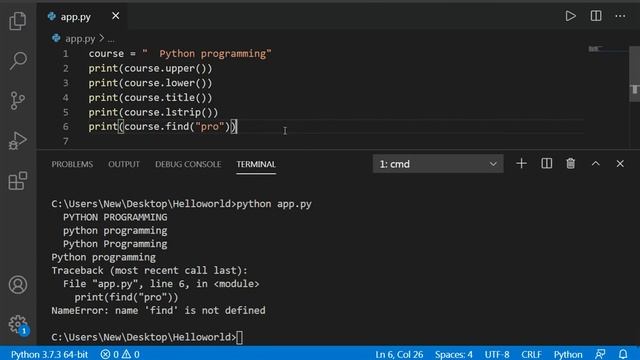The height and width of the screenshot is (360, 640).
Task: Open the Search view in activity bar
Action: tap(18, 61)
